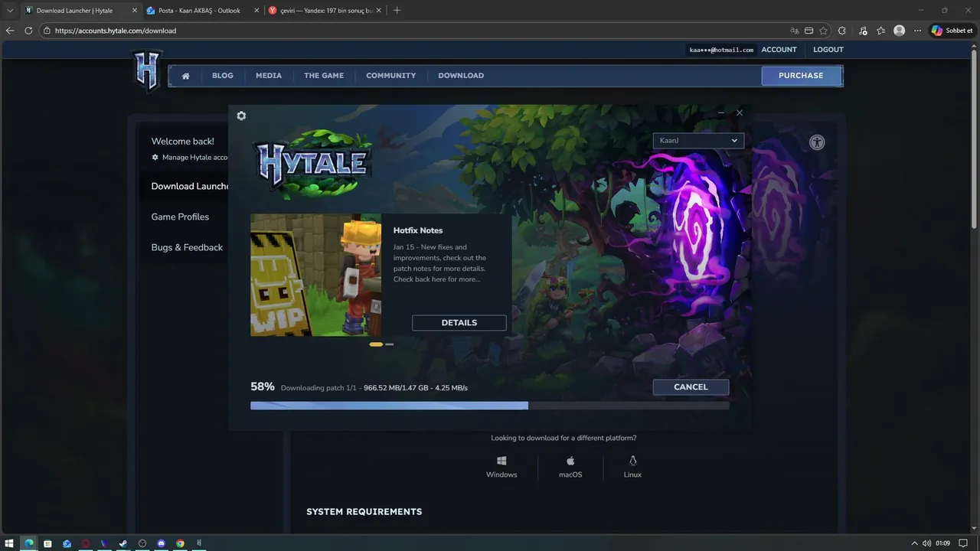
Task: Go back in browser
Action: (10, 31)
